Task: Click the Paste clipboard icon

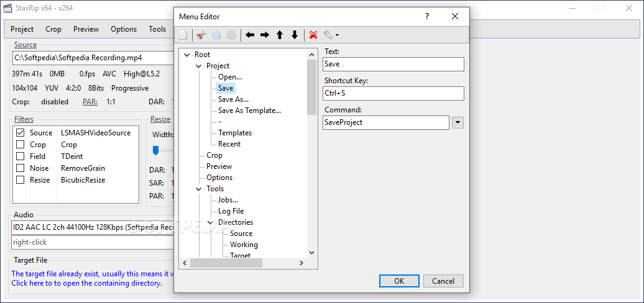Action: (x=231, y=35)
